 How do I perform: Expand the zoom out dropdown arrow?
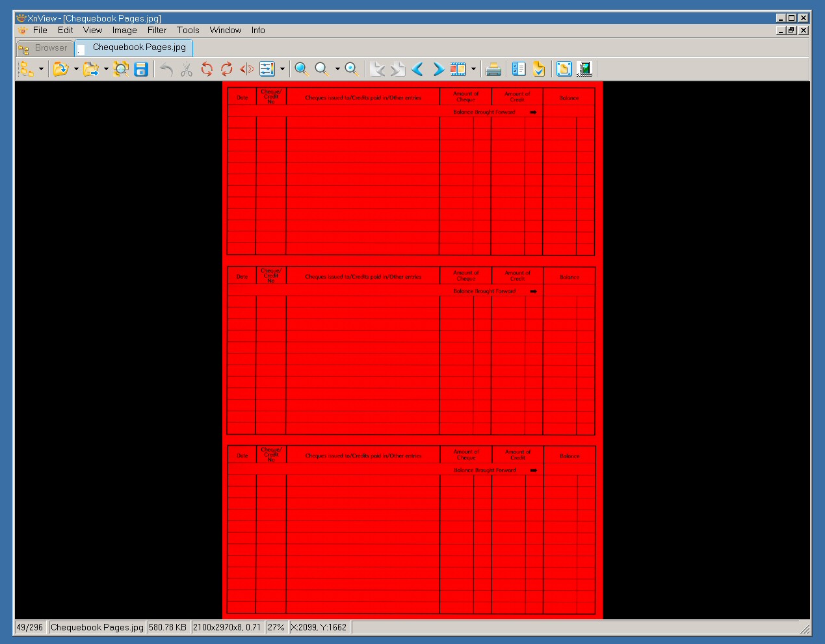point(337,69)
